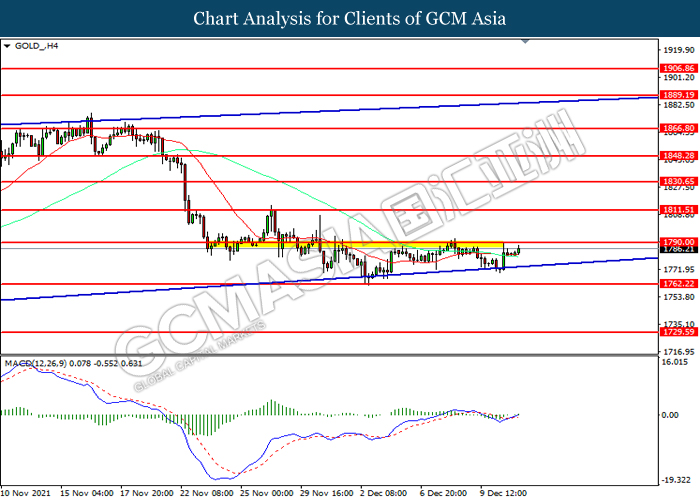Click the 16.015 MACD scale value
Image resolution: width=700 pixels, height=500 pixels.
pos(674,362)
